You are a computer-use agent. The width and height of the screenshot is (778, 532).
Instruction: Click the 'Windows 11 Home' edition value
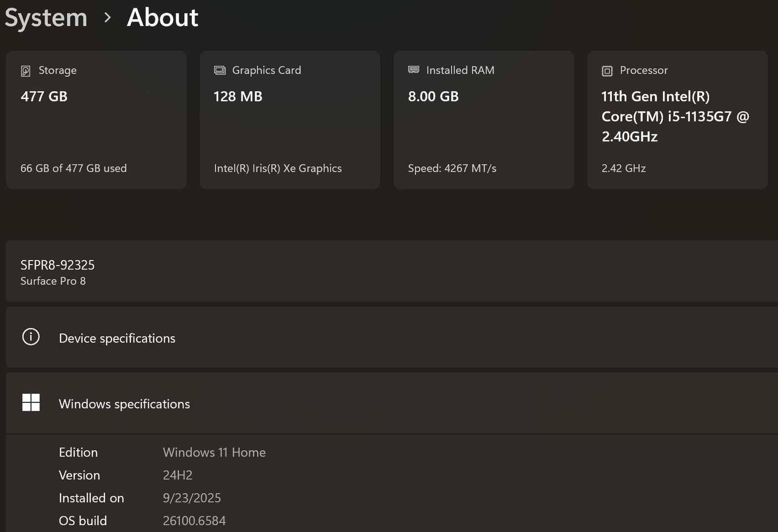[214, 453]
